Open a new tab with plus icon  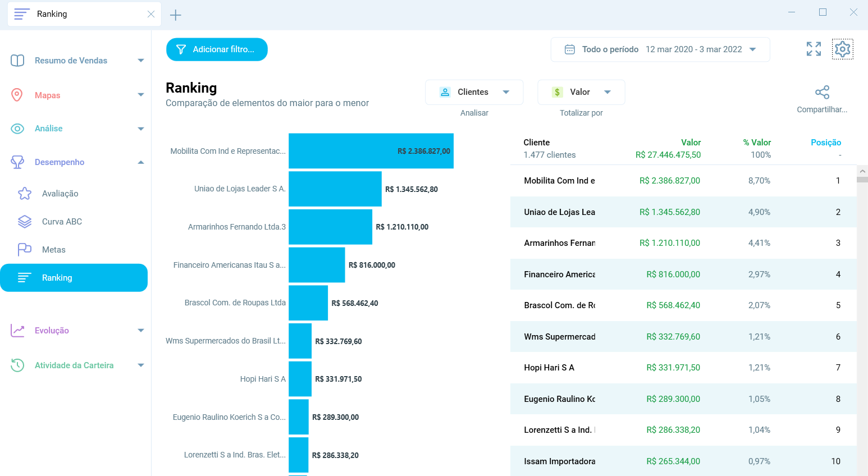click(175, 15)
